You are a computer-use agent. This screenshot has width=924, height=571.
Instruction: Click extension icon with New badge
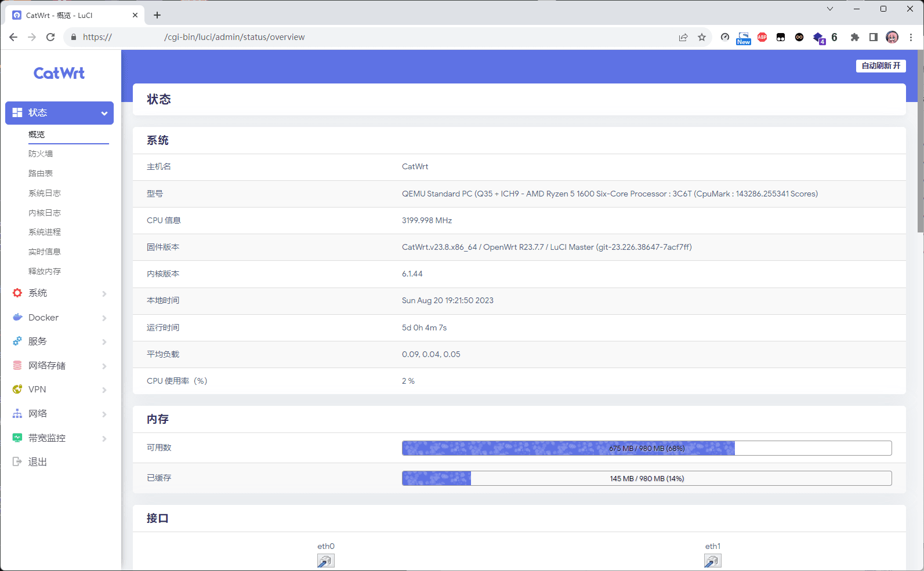(744, 38)
